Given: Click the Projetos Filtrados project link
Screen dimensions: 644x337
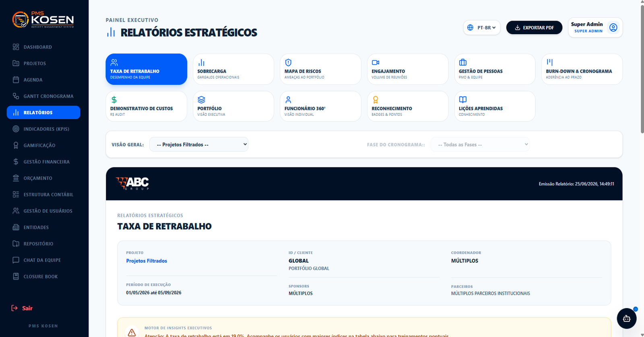Looking at the screenshot, I should [147, 261].
